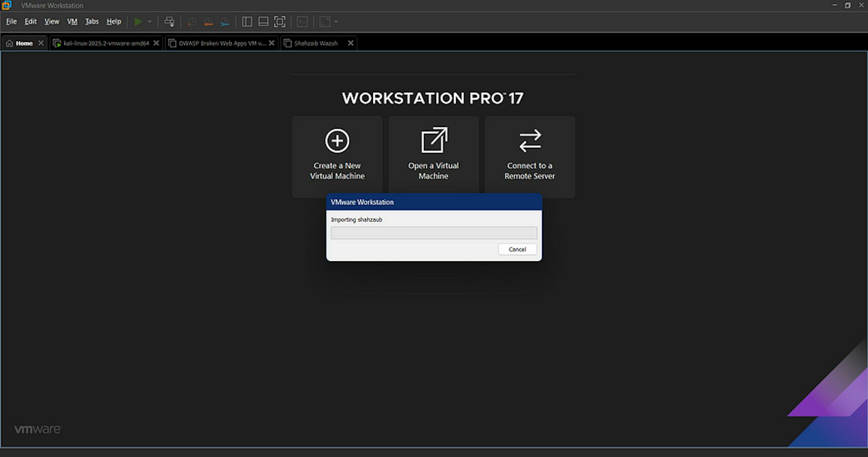Open the VM menu

click(x=72, y=22)
